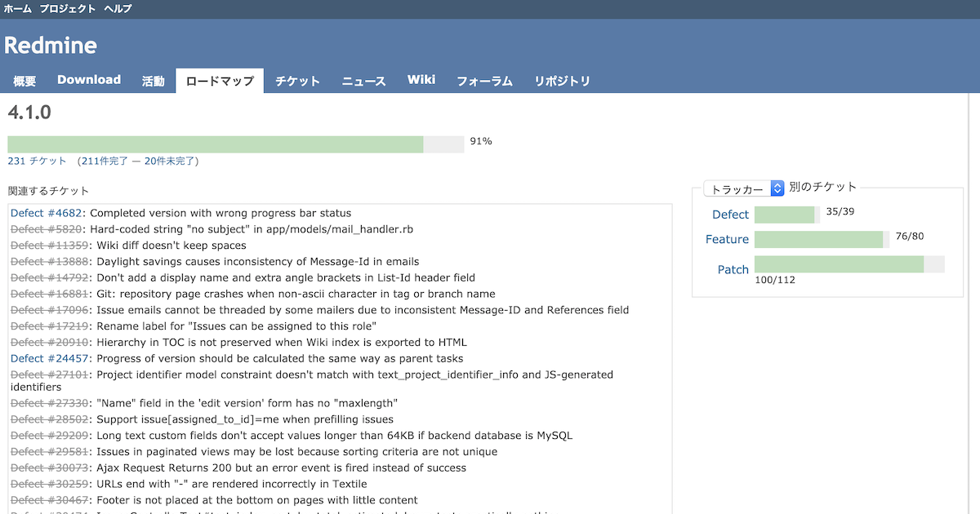980x514 pixels.
Task: Open the ニュース tab
Action: 364,81
